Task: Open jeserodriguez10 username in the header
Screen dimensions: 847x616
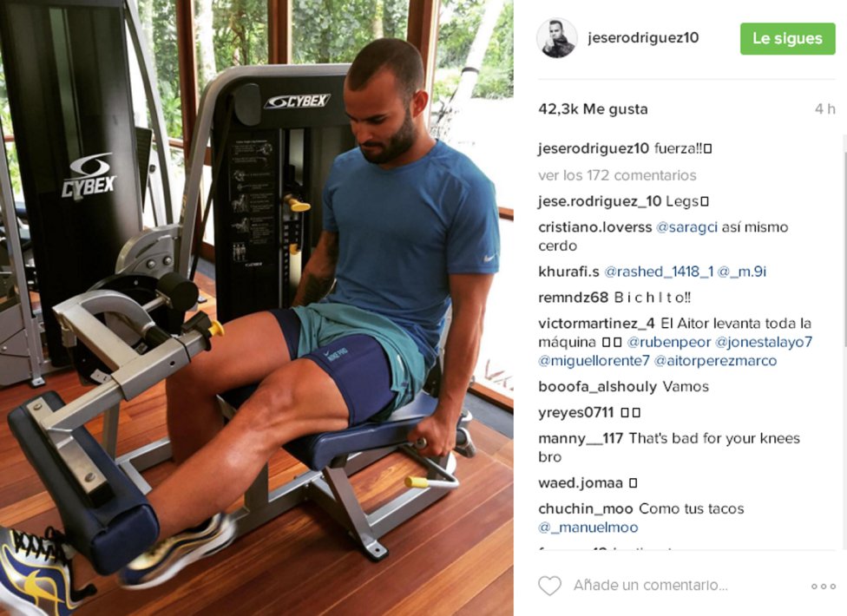Action: coord(643,38)
